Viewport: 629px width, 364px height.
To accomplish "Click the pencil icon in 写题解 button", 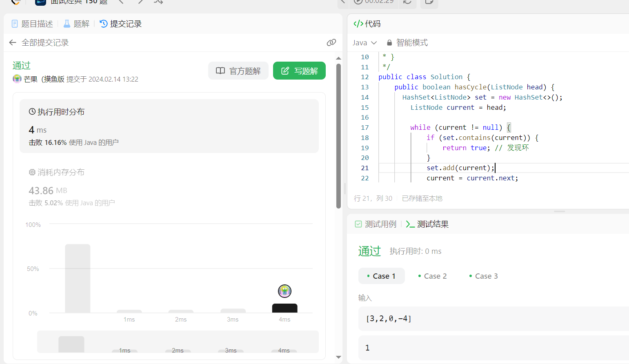I will coord(285,71).
